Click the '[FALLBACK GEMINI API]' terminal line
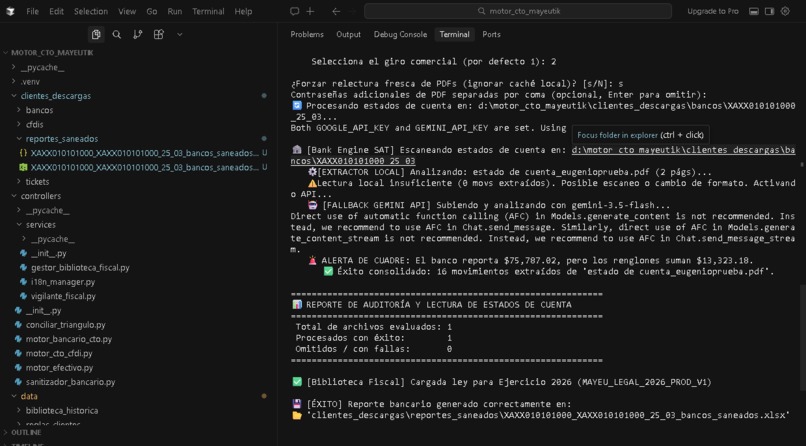The width and height of the screenshot is (806, 446). [489, 205]
